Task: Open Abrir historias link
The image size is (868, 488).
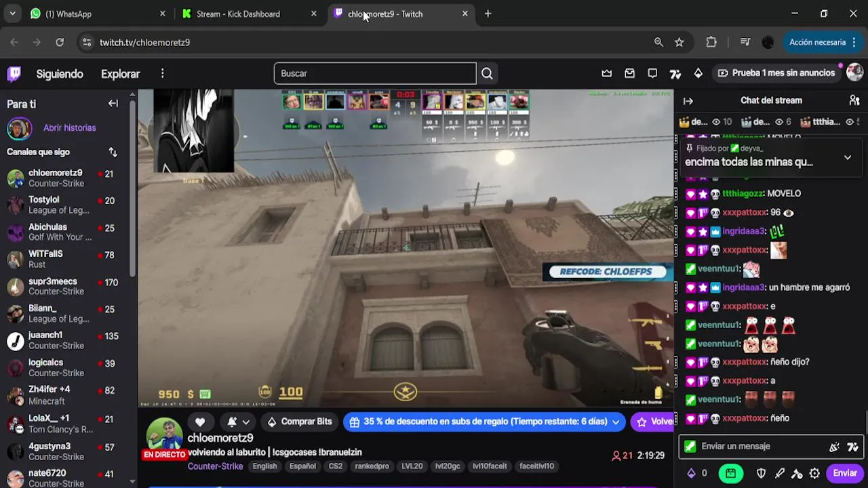Action: tap(69, 127)
